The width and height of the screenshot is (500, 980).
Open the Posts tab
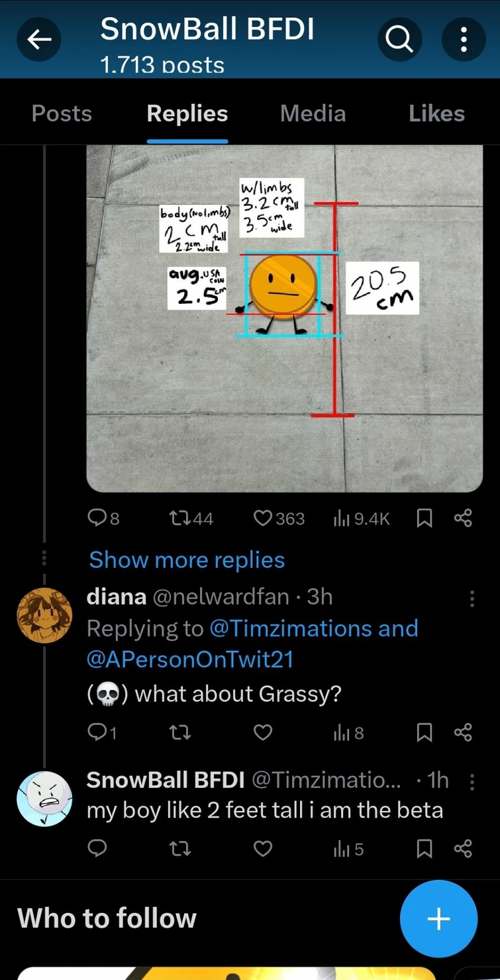[62, 113]
